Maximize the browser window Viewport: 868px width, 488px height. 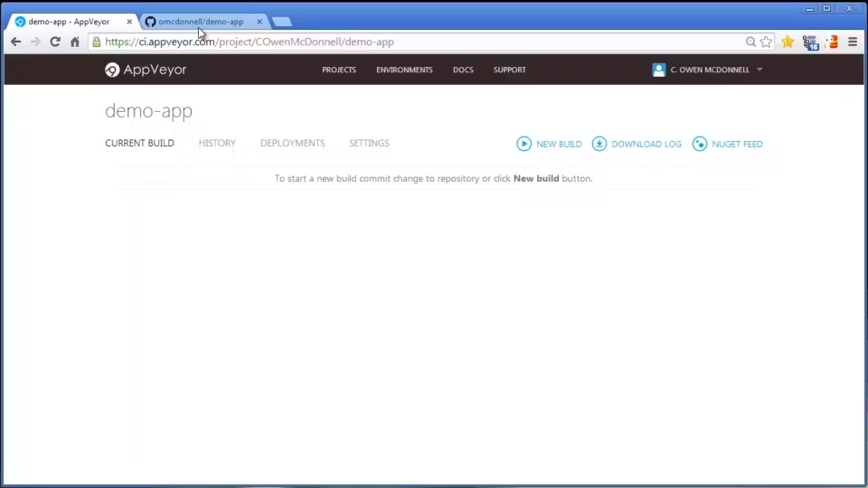pos(826,8)
